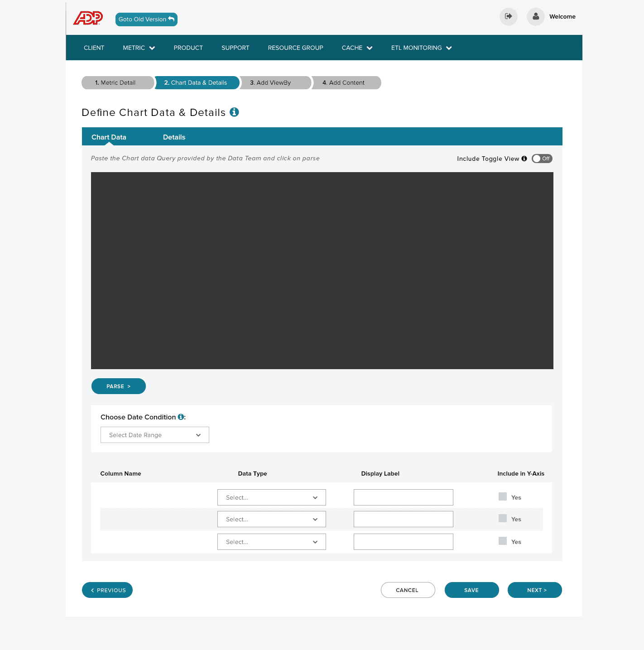Click the Goto Old Version button
The width and height of the screenshot is (644, 650).
point(146,19)
